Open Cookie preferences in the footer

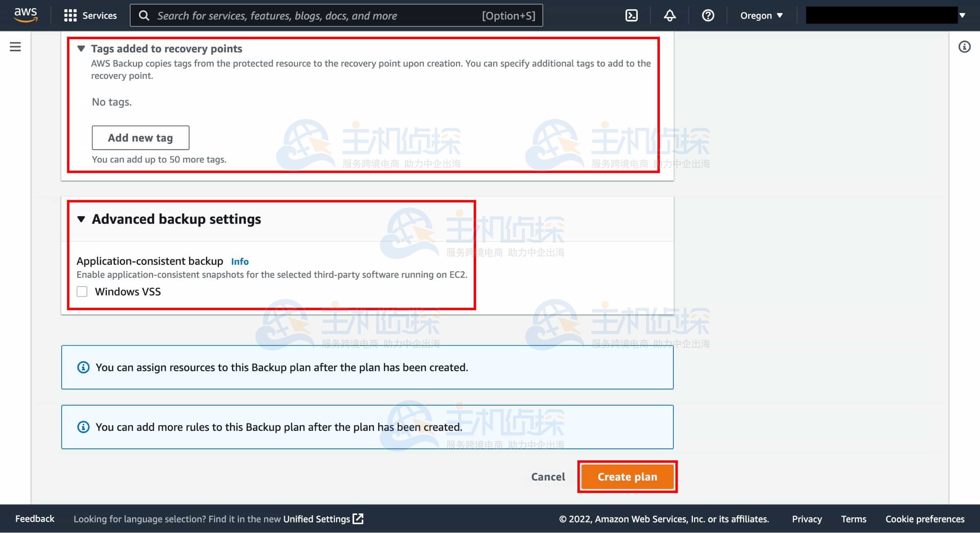[924, 519]
